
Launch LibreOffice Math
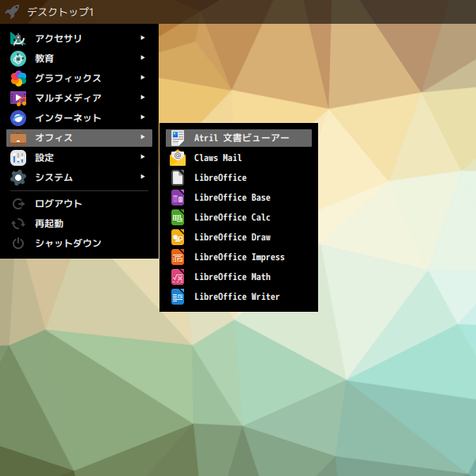point(239,277)
